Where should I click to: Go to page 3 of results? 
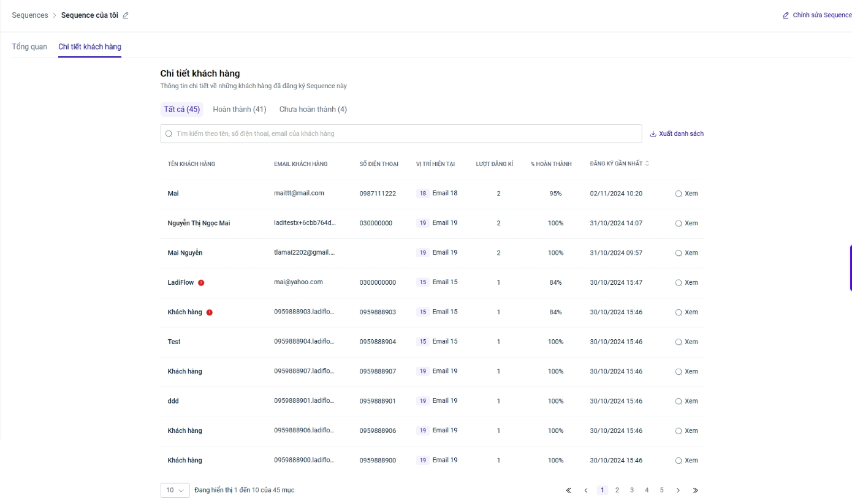tap(632, 491)
